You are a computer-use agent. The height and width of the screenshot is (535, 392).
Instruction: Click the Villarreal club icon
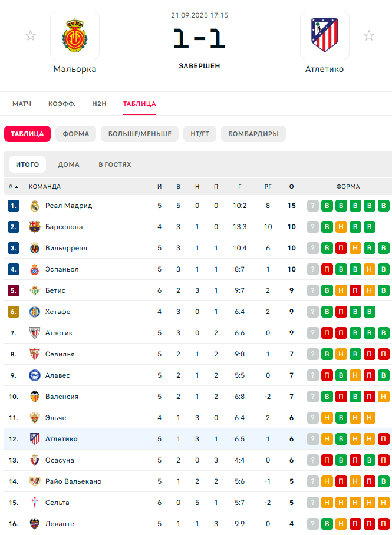click(x=34, y=248)
